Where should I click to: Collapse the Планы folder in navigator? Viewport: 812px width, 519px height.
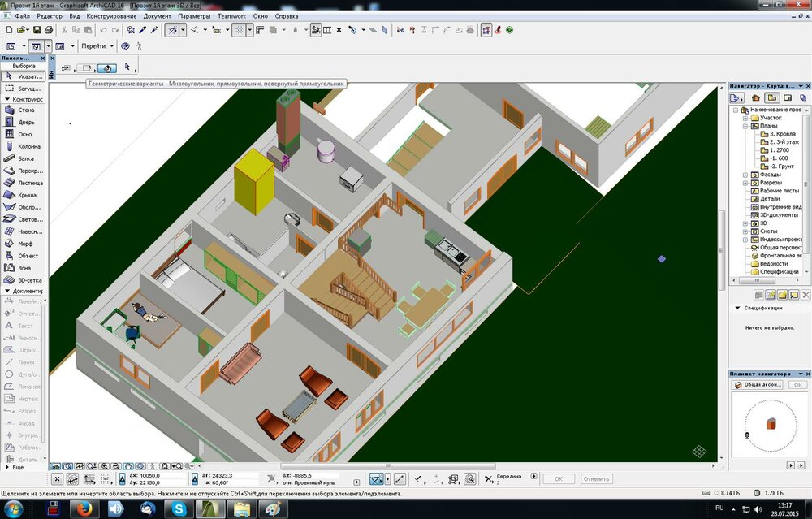point(745,126)
